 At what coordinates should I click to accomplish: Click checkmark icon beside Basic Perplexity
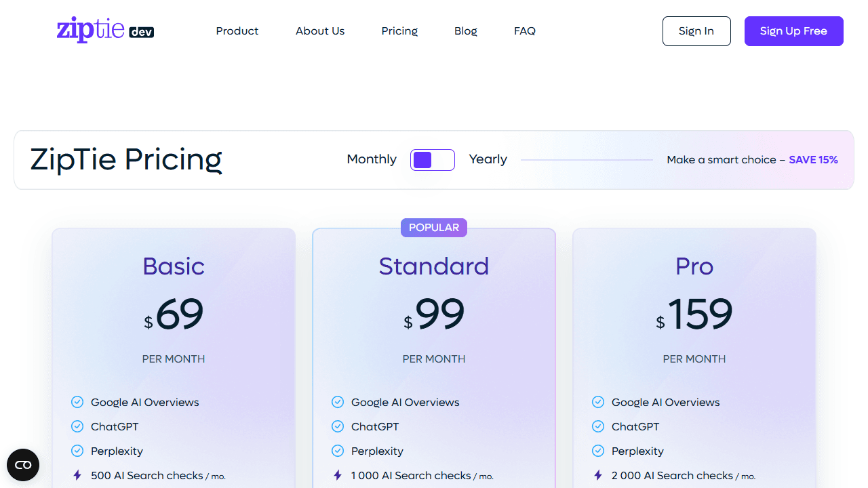coord(77,451)
